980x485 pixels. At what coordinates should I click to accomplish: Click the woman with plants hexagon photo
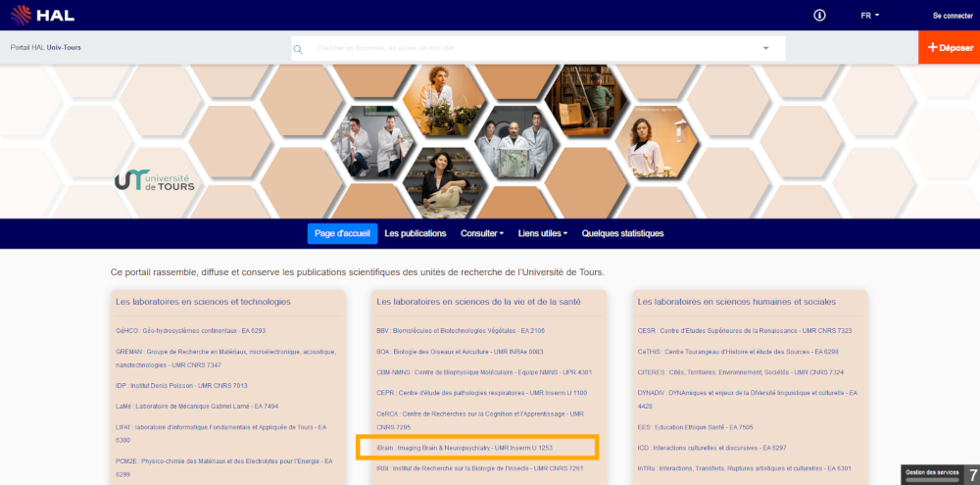[x=444, y=101]
